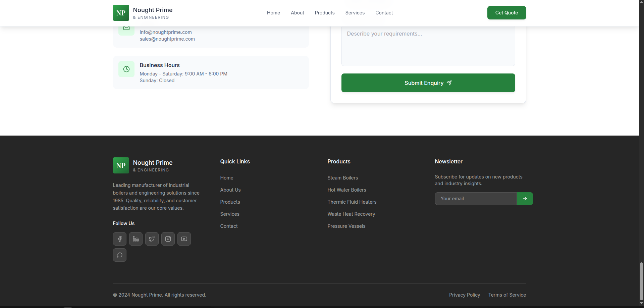
Task: Open the Privacy Policy link
Action: point(464,295)
